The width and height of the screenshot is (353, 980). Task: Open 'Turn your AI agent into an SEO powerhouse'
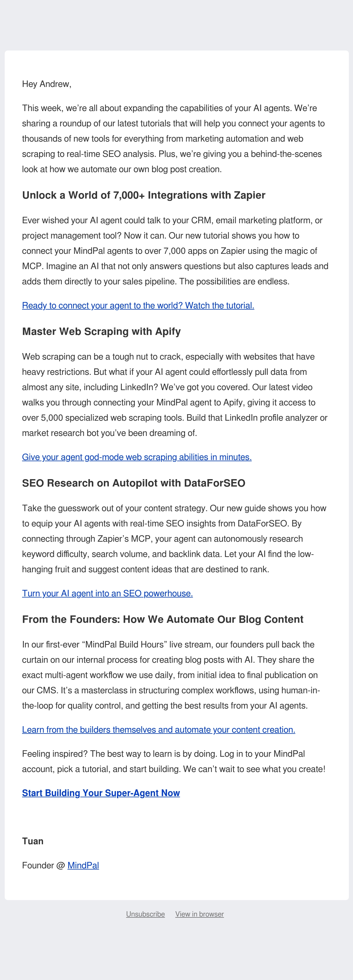(x=107, y=593)
